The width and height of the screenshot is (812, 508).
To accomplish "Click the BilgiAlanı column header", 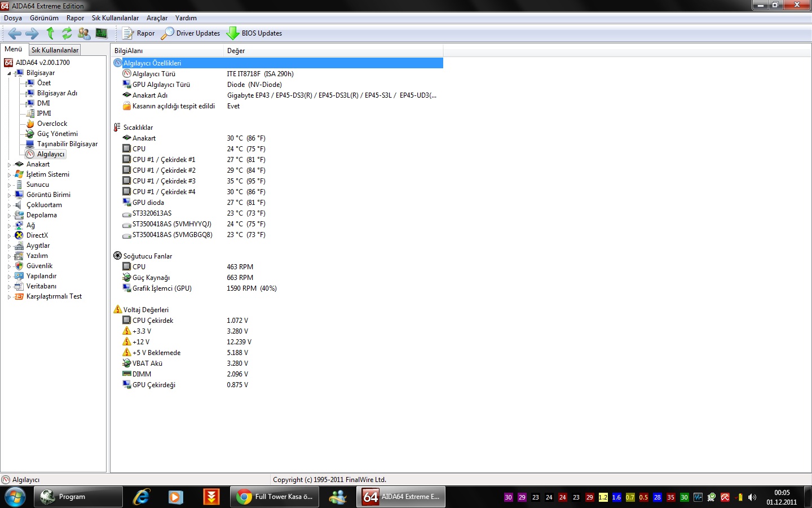I will point(167,51).
